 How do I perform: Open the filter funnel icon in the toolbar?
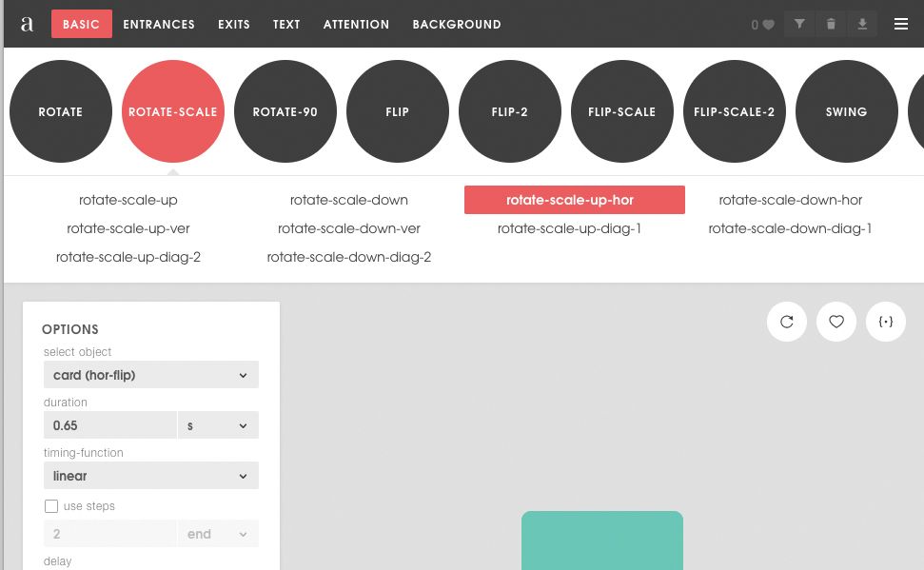(x=798, y=24)
